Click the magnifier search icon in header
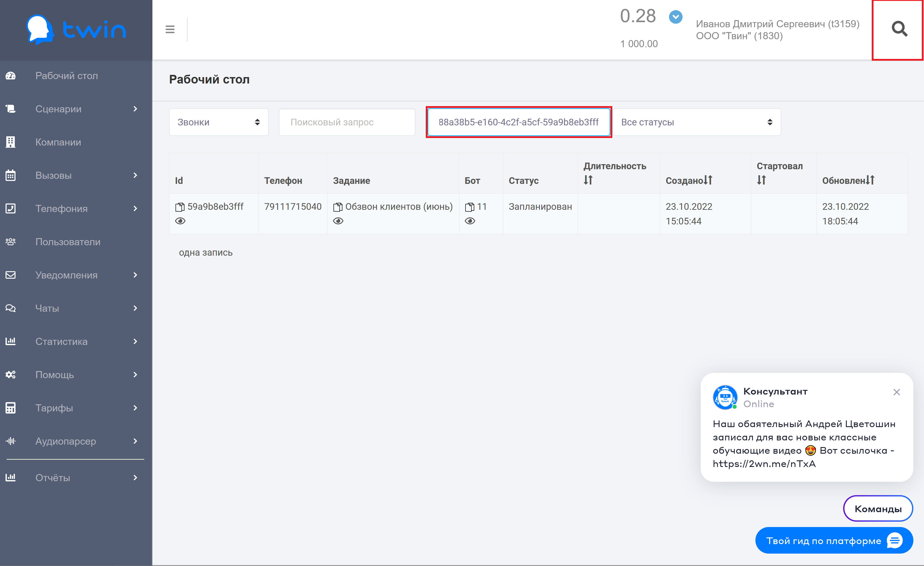Screen dimensions: 924x566 coord(899,29)
